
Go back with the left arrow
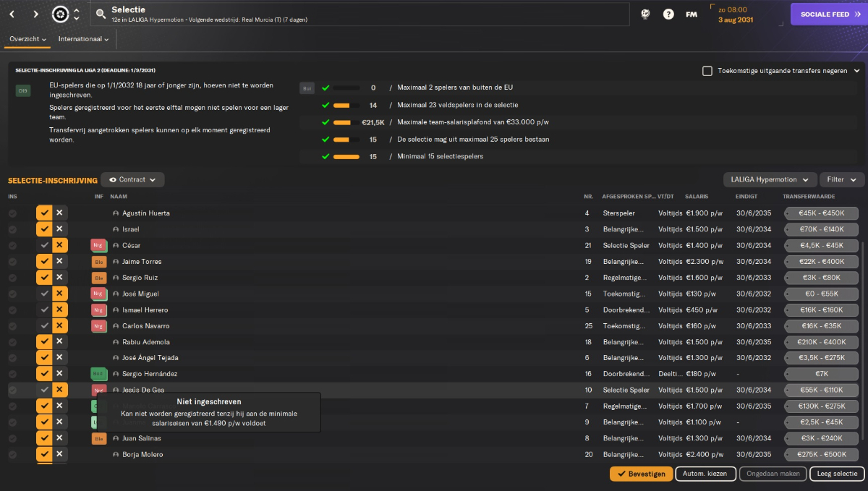[x=12, y=14]
